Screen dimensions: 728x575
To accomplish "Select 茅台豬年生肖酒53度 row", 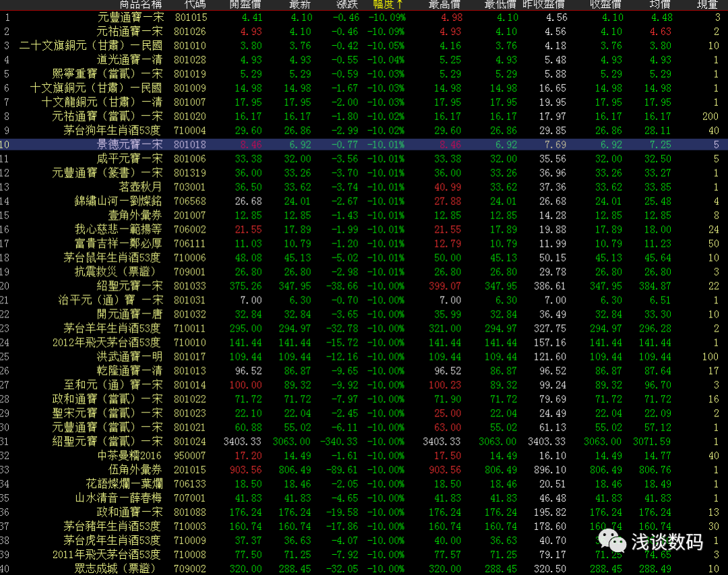I will pos(364,526).
